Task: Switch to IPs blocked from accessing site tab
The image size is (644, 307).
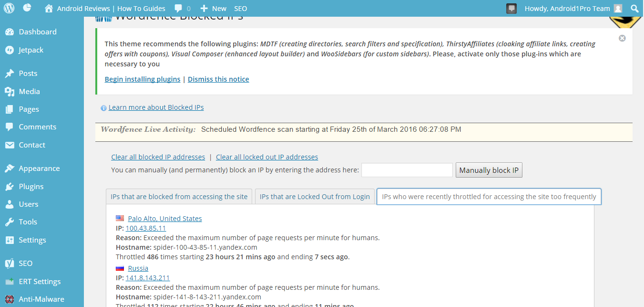Action: tap(179, 197)
